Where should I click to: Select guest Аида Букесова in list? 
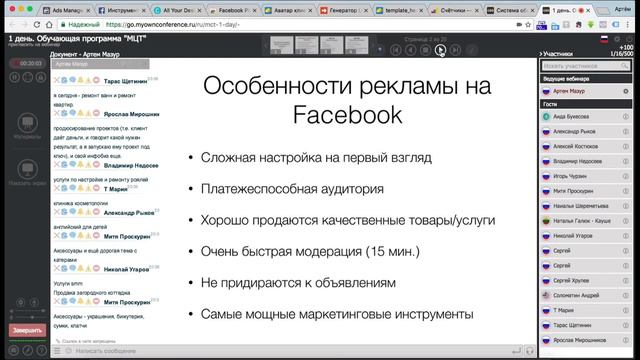586,117
